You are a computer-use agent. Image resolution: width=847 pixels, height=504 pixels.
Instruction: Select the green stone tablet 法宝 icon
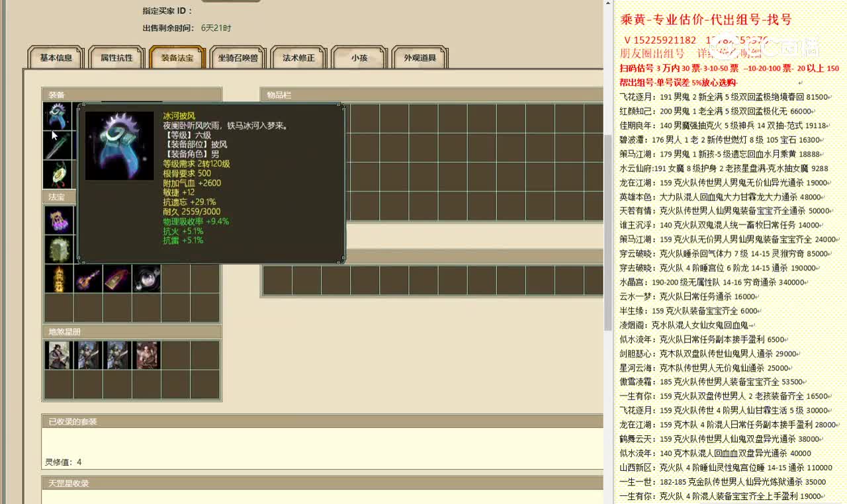[x=59, y=249]
